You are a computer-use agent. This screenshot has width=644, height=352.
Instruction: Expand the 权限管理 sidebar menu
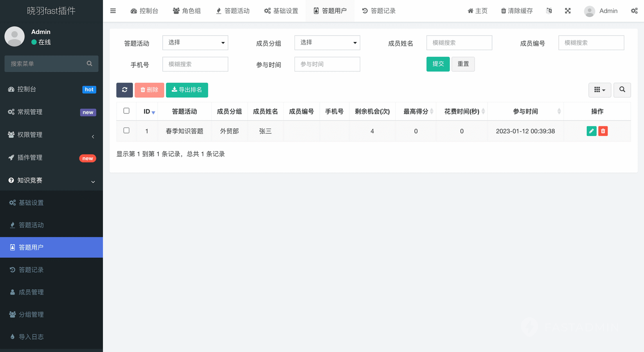[51, 135]
